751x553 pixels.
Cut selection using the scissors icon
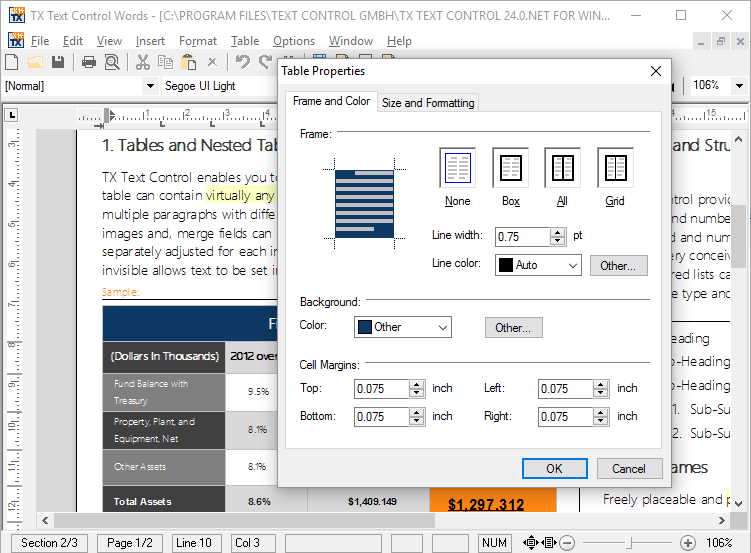pos(142,62)
